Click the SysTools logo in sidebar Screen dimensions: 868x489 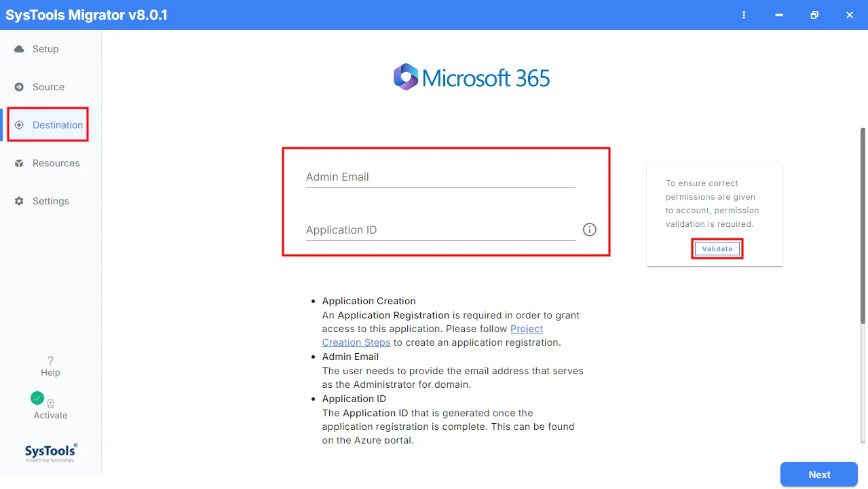[51, 452]
